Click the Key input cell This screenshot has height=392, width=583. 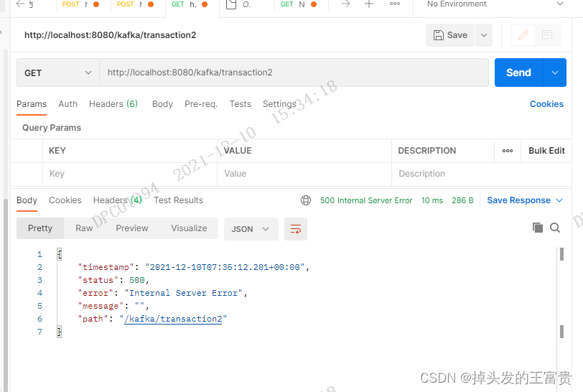(130, 174)
